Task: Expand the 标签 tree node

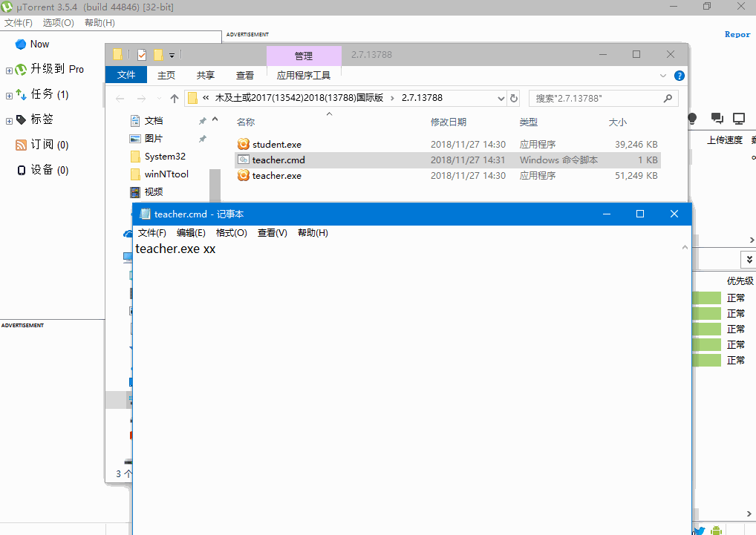Action: click(9, 121)
